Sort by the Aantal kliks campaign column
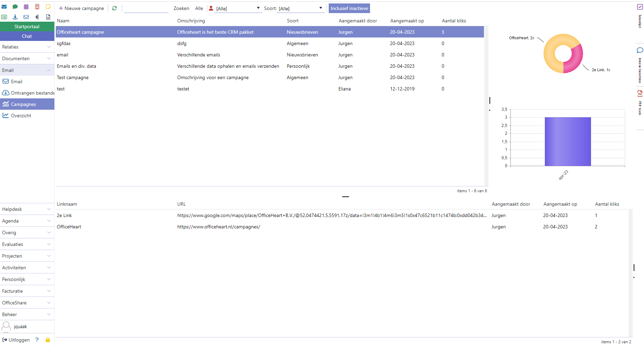The image size is (644, 346). click(454, 21)
